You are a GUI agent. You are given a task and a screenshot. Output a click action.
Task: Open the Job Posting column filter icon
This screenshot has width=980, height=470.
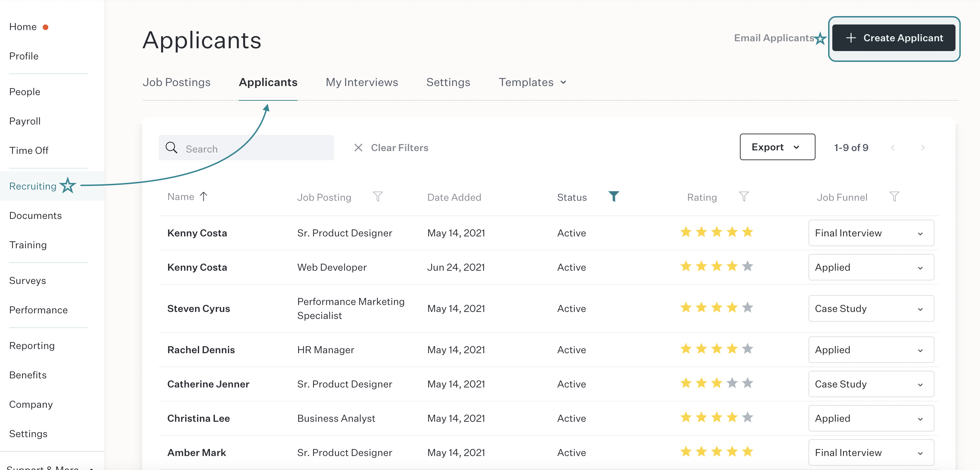pyautogui.click(x=377, y=197)
